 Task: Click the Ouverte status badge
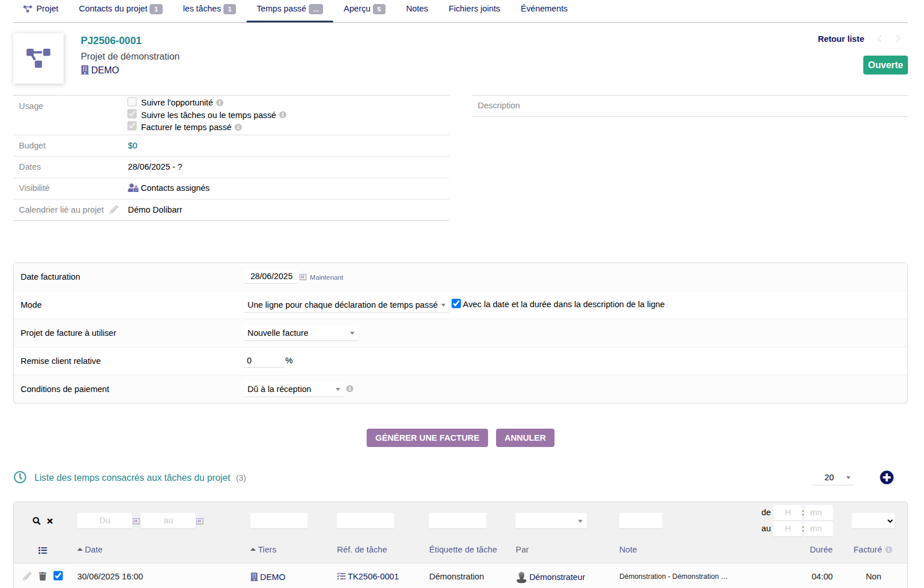[x=885, y=65]
